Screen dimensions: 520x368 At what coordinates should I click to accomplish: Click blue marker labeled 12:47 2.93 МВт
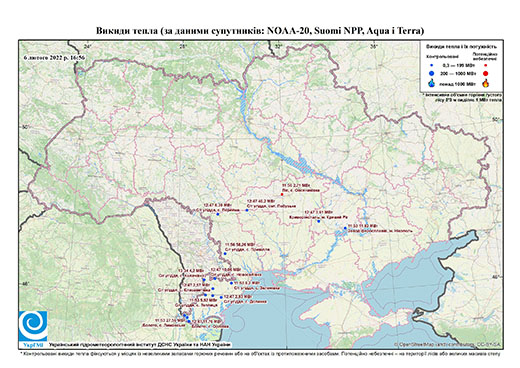[221, 297]
